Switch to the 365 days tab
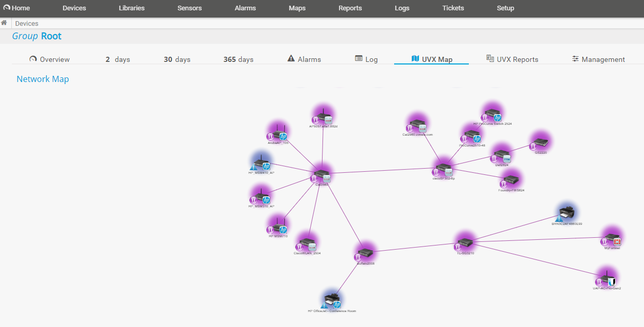 tap(239, 59)
